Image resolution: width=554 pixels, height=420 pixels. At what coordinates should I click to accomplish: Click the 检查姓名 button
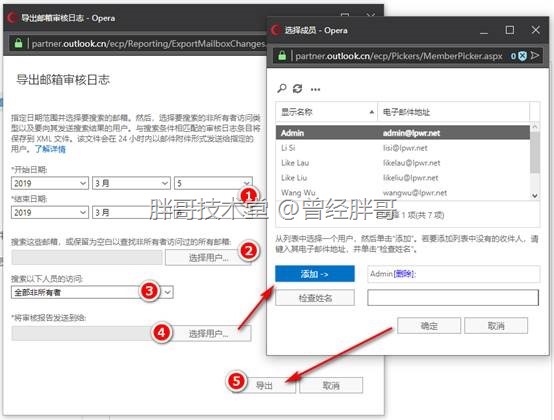click(315, 298)
